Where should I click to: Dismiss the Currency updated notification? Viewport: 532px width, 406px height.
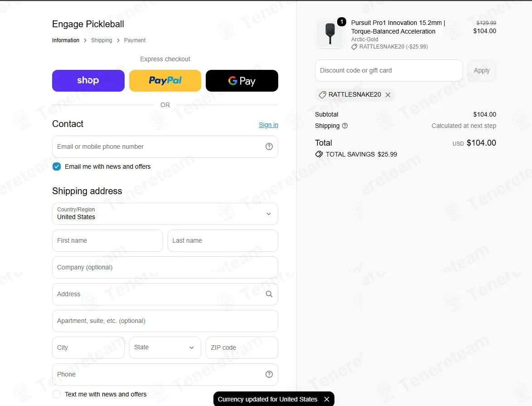coord(326,399)
